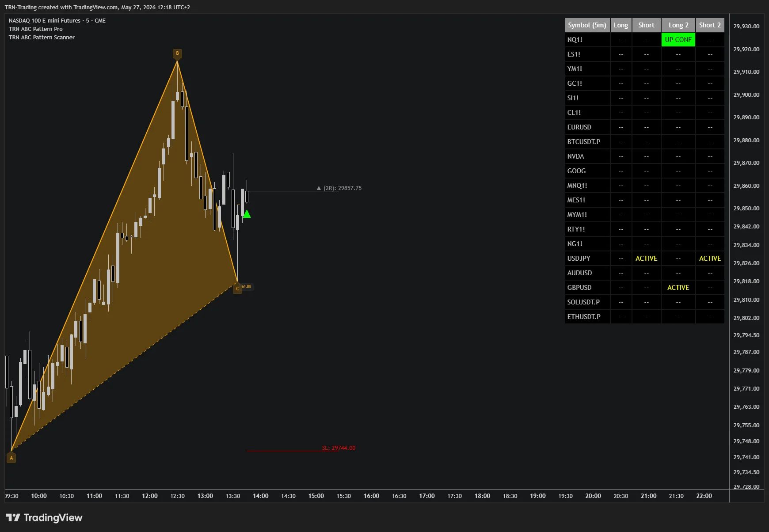The height and width of the screenshot is (532, 769).
Task: Click the 12:00 time axis label
Action: [x=150, y=496]
